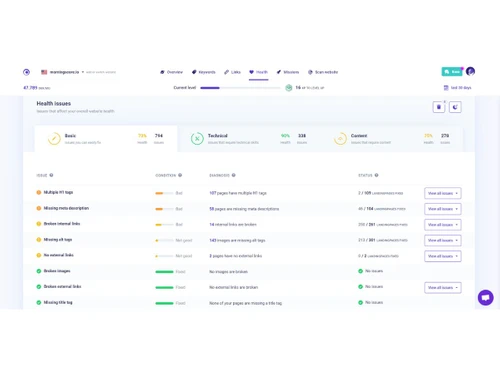500x375 pixels.
Task: Open the Scan website tab
Action: [x=323, y=72]
